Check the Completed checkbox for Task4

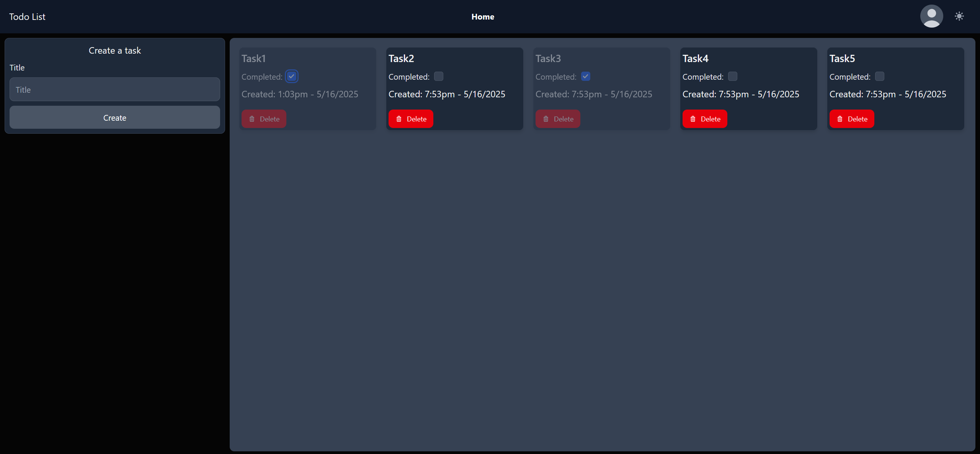(x=733, y=76)
